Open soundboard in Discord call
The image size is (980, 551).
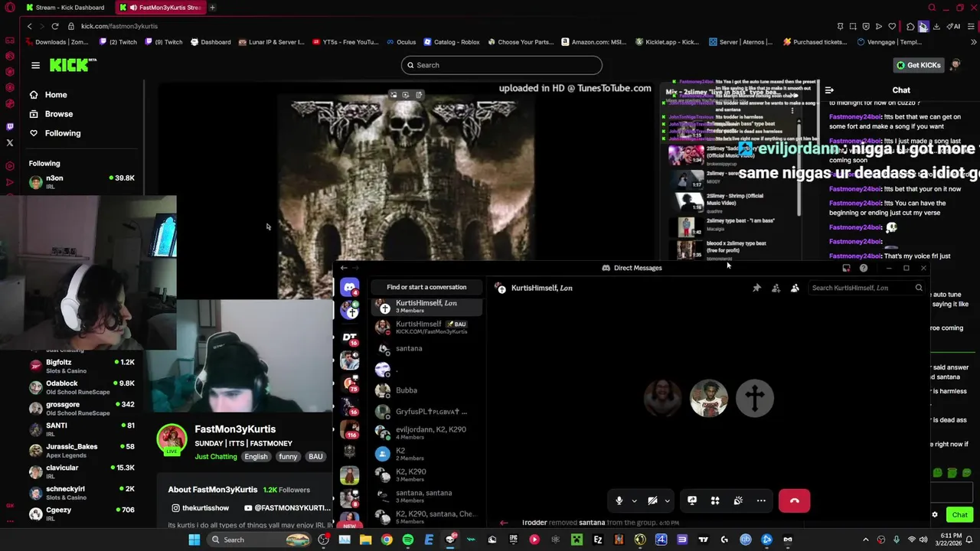[738, 500]
